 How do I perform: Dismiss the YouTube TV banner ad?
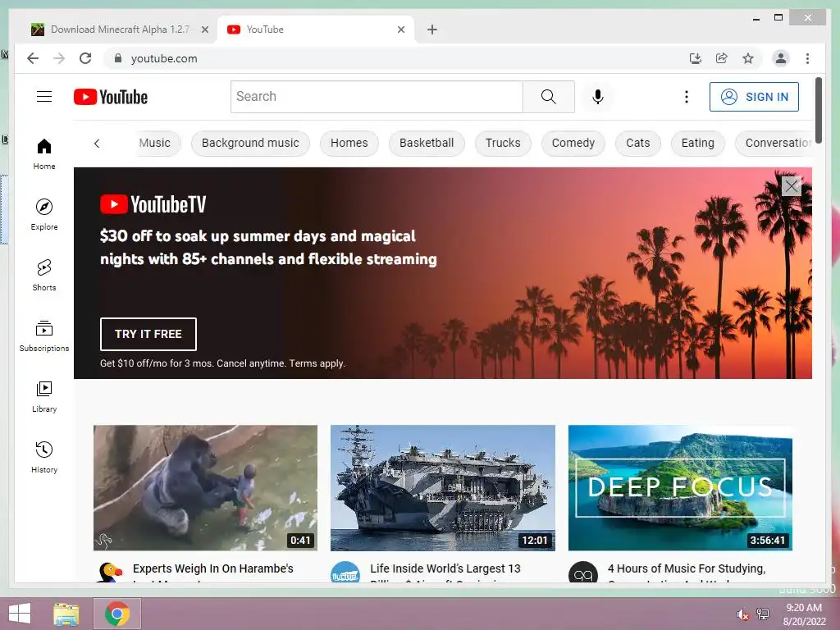coord(791,186)
